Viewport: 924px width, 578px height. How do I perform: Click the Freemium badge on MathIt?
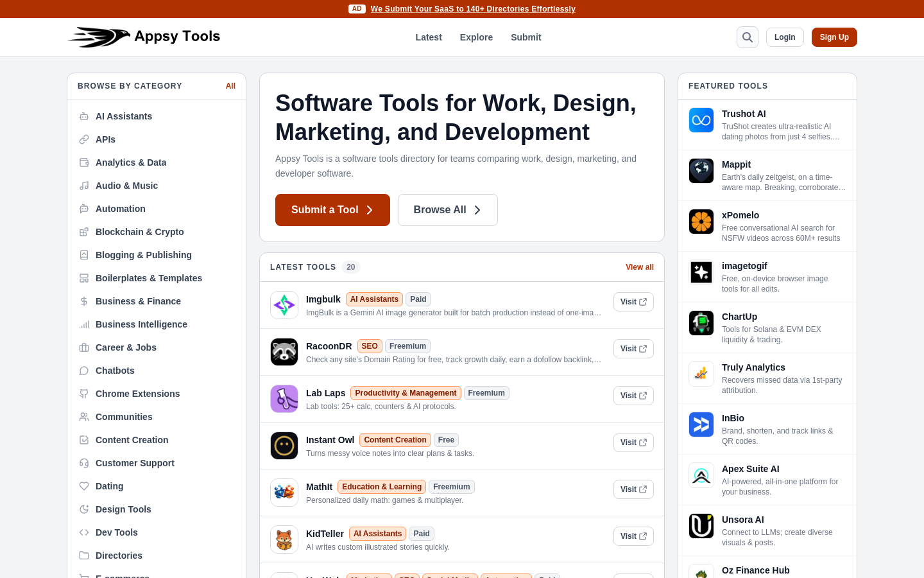(x=452, y=487)
